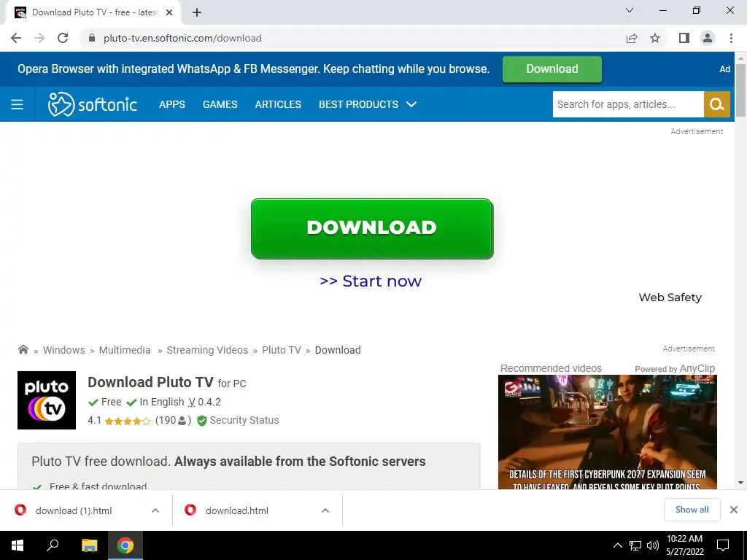Click the volume speaker tray icon
The width and height of the screenshot is (747, 560).
pos(653,545)
